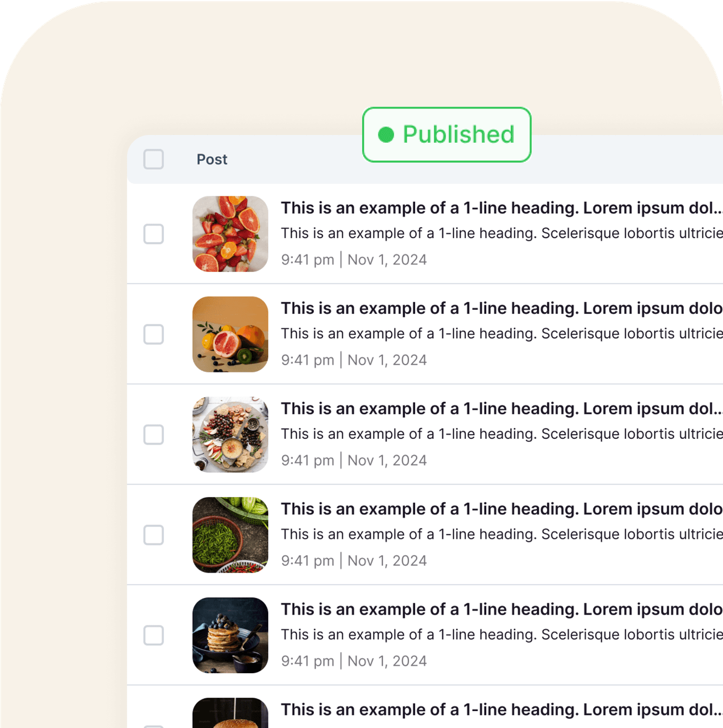
Task: Check the box for the blueberry pancakes post
Action: coord(154,635)
